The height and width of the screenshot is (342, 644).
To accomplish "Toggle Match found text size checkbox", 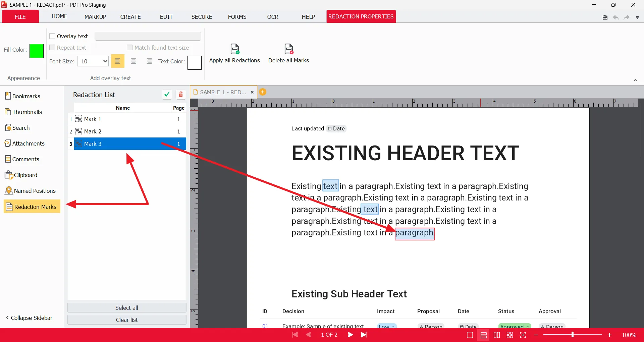I will [x=130, y=48].
